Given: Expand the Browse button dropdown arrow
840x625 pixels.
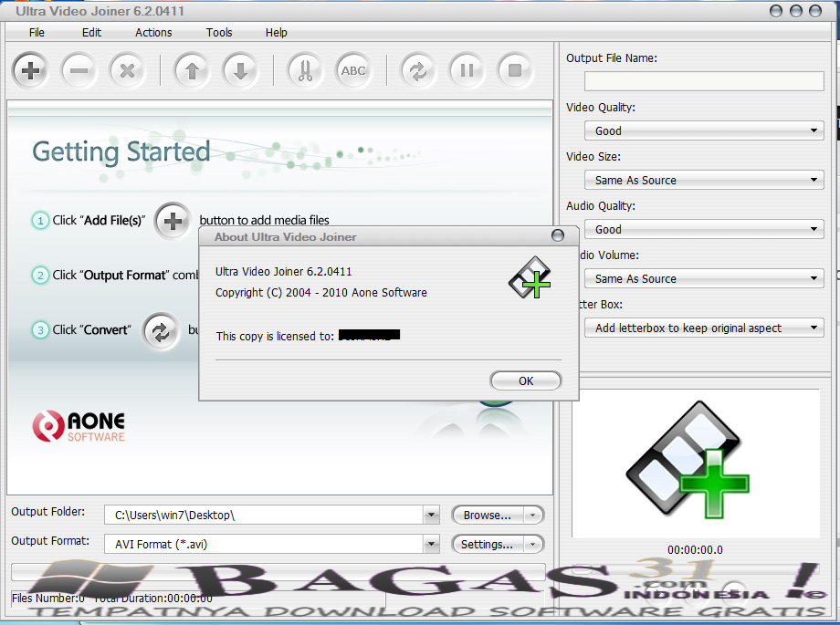Looking at the screenshot, I should (533, 516).
